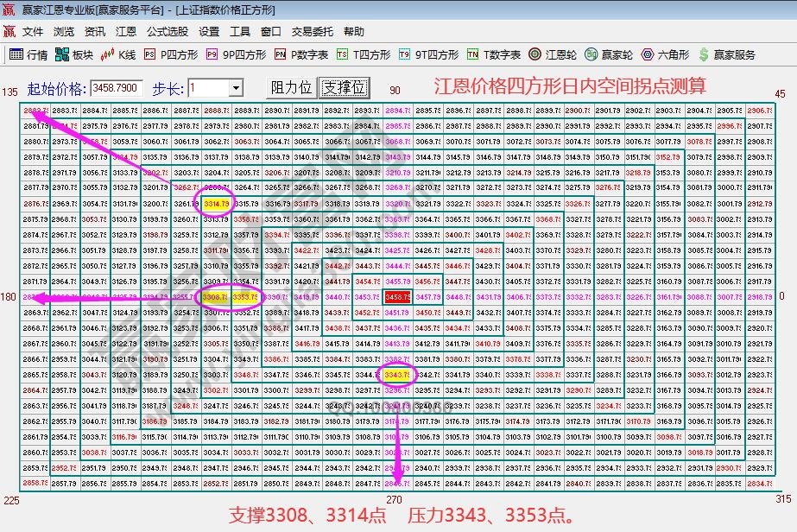Enable the 支撑位 support display
This screenshot has width=797, height=532.
tap(343, 86)
